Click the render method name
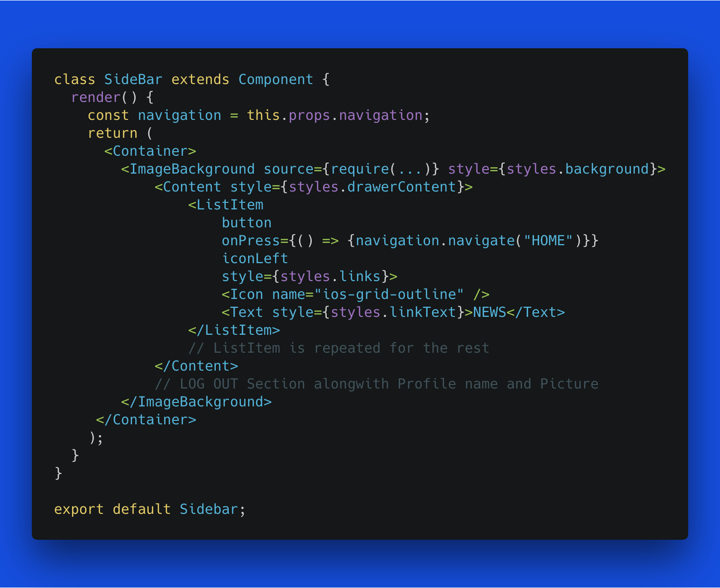This screenshot has height=588, width=720. tap(96, 98)
